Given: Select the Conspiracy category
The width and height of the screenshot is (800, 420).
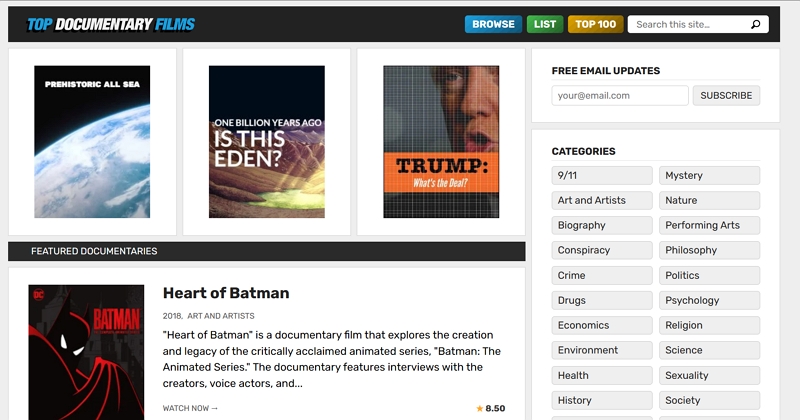Looking at the screenshot, I should [602, 250].
